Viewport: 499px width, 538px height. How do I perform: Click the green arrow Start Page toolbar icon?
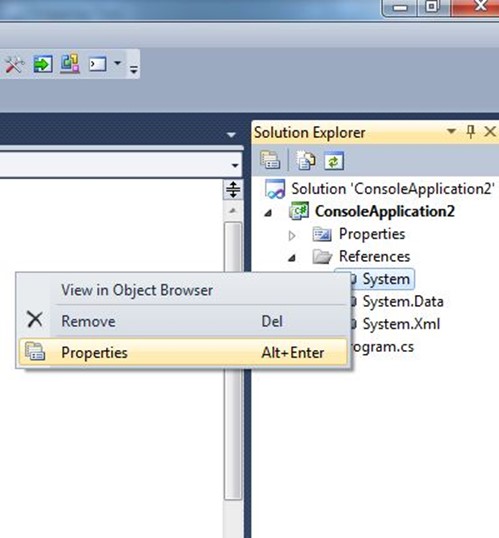43,64
